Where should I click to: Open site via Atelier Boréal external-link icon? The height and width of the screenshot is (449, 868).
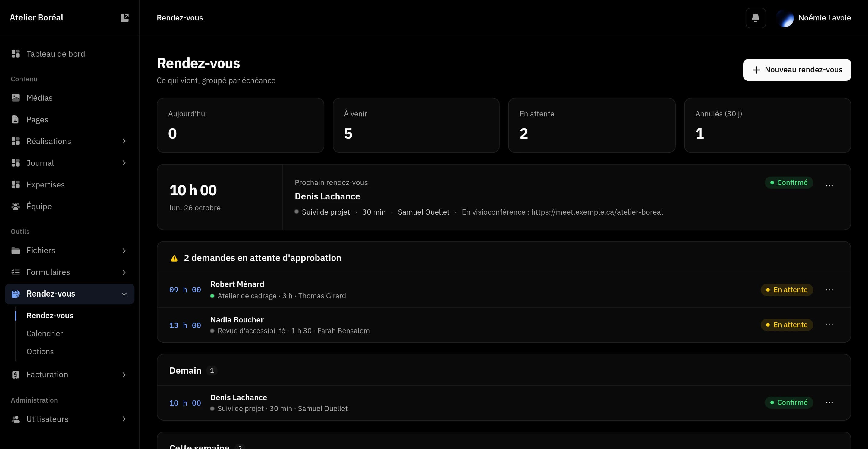(125, 18)
